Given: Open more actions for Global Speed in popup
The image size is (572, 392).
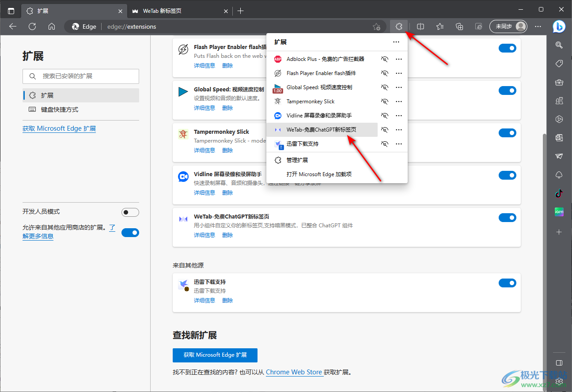Looking at the screenshot, I should point(399,87).
